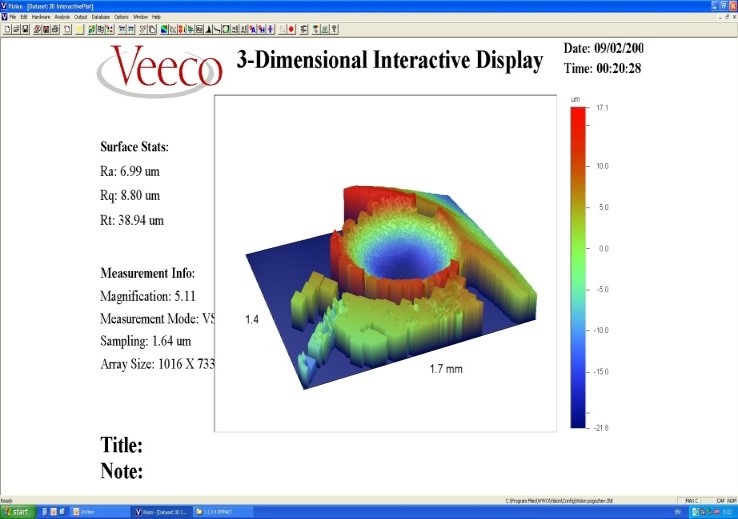Click the Save floppy disk toolbar icon
This screenshot has width=738, height=519.
tap(25, 29)
